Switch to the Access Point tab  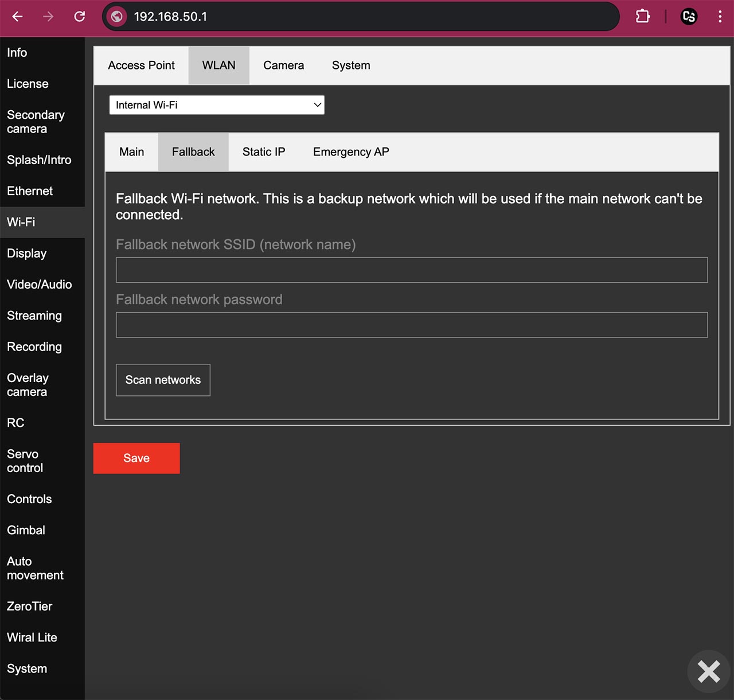point(141,65)
